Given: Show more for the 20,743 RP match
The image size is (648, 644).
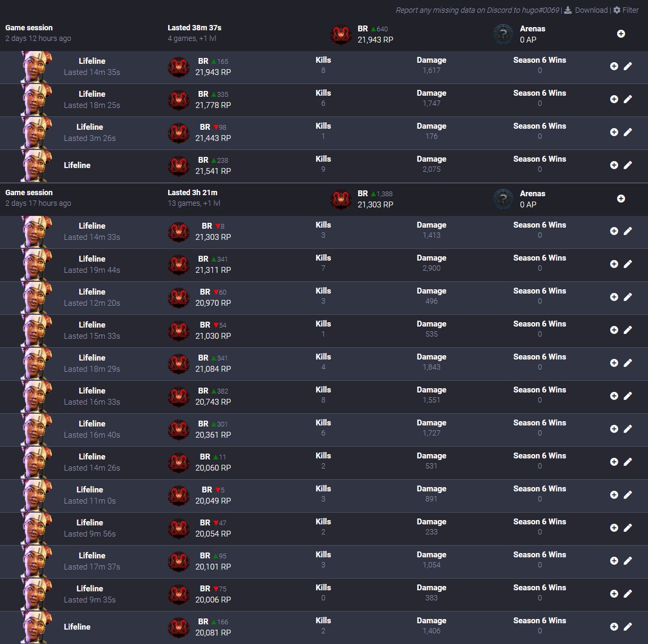Looking at the screenshot, I should point(614,396).
